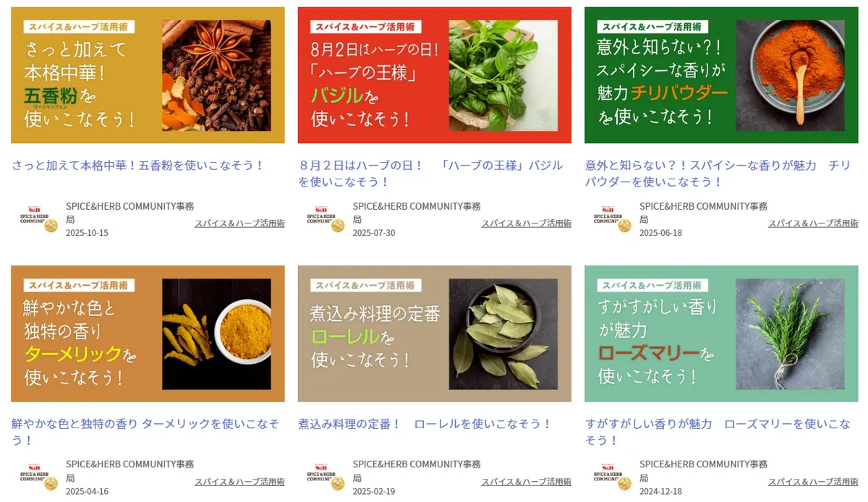The width and height of the screenshot is (868, 502).
Task: Open the turmeric article banner image
Action: [x=148, y=333]
